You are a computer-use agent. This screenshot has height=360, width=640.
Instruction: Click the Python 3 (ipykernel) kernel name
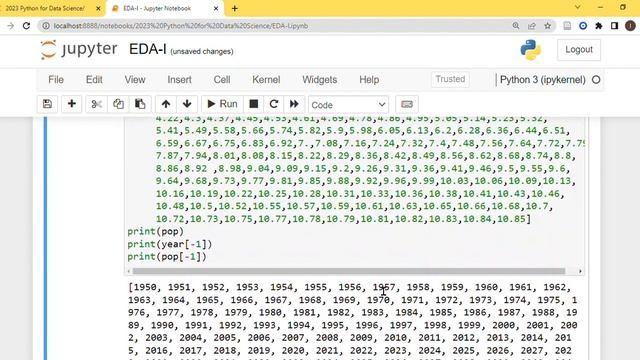coord(542,80)
